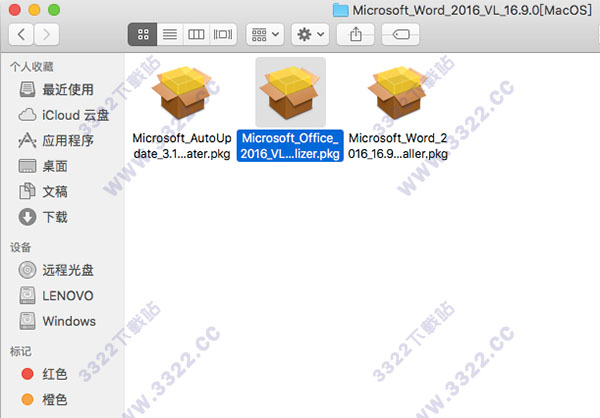Click the 标记 section header
Image resolution: width=600 pixels, height=418 pixels.
tap(21, 351)
